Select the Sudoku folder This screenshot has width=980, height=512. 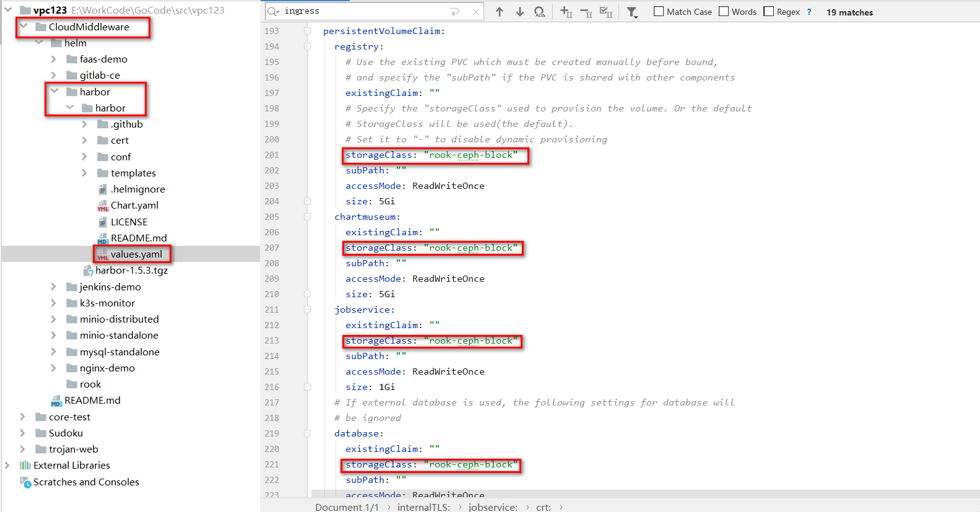pos(66,433)
